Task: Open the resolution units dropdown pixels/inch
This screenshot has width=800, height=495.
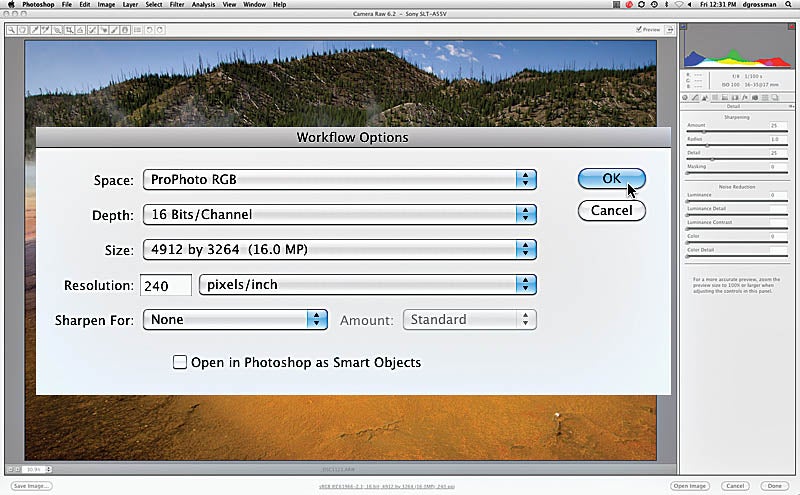Action: click(367, 285)
